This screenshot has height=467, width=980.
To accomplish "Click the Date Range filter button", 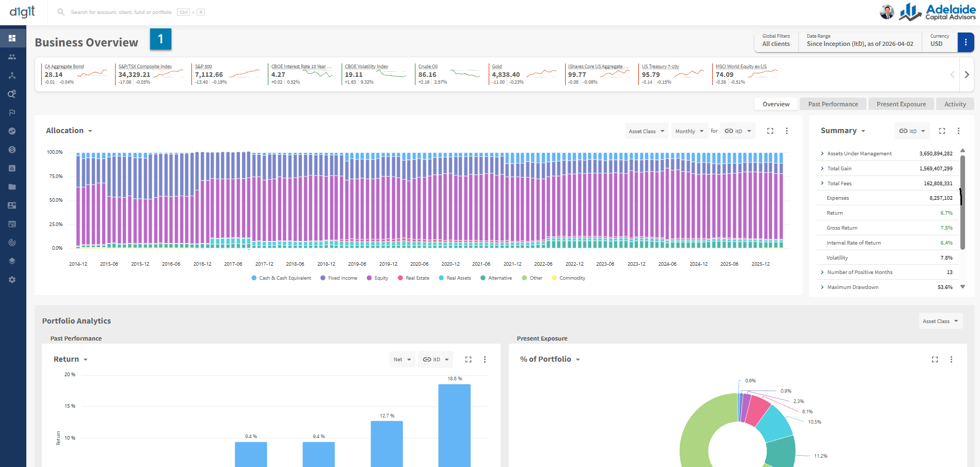I will click(x=860, y=41).
